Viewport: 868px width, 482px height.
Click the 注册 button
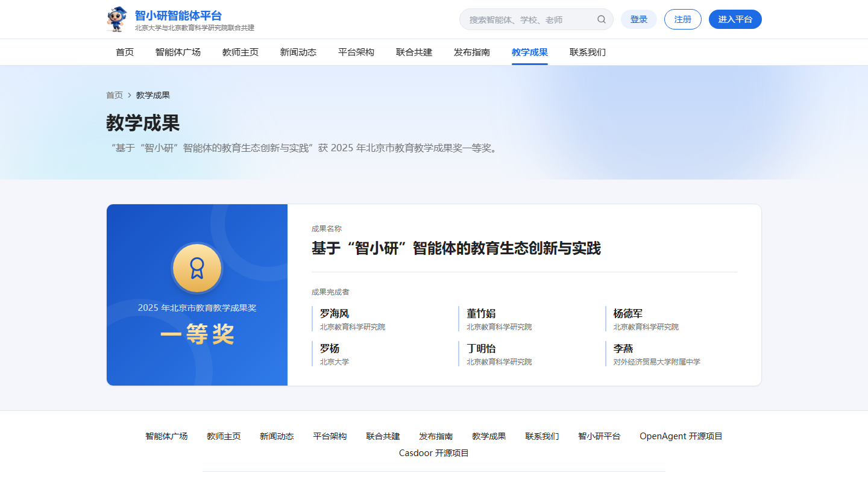[683, 19]
